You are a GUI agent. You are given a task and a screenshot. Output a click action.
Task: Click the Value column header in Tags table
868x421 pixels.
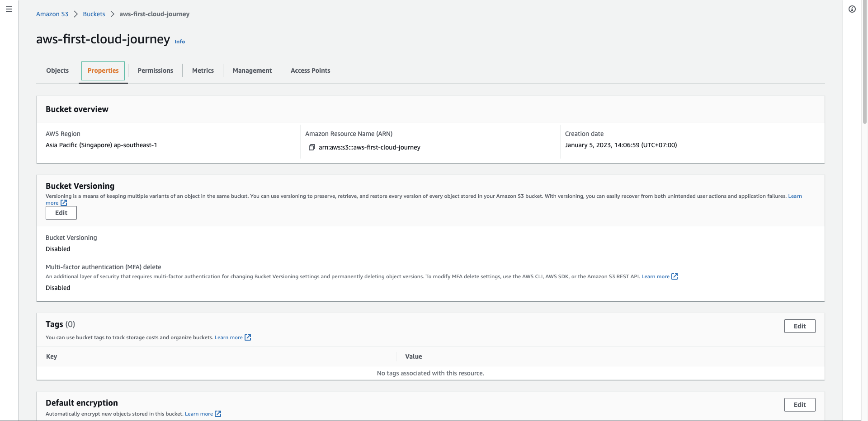coord(414,356)
